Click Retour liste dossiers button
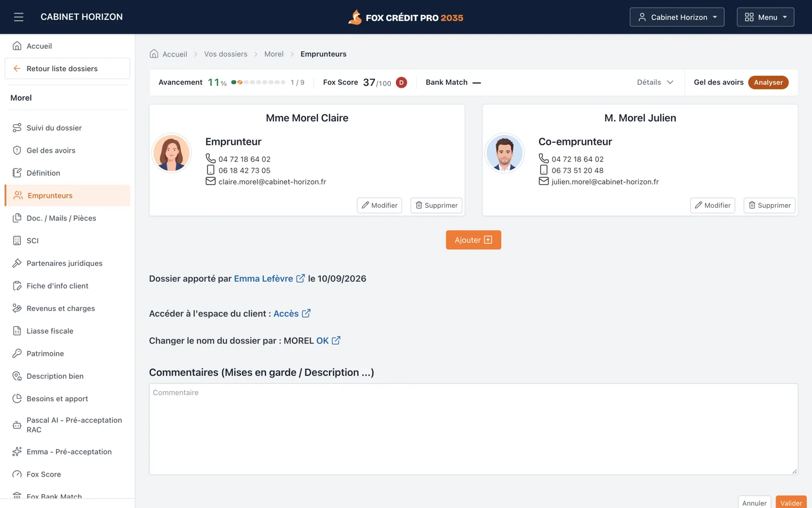The height and width of the screenshot is (508, 812). pyautogui.click(x=67, y=69)
